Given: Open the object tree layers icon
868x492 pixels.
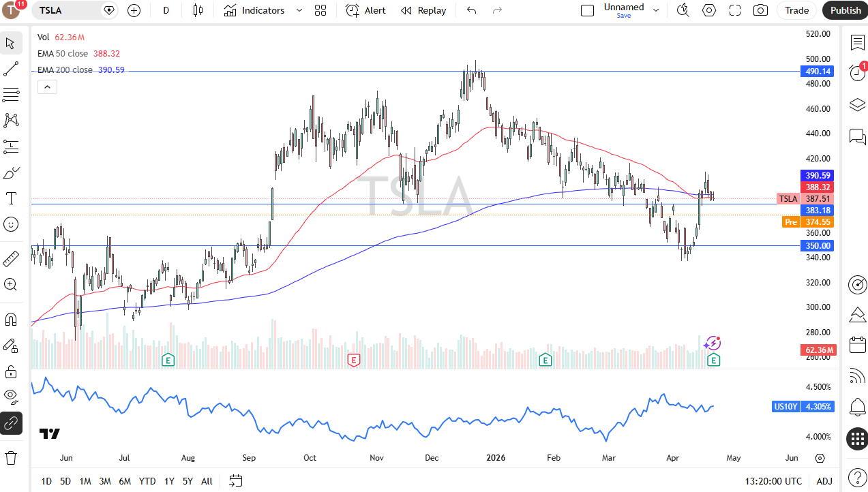Looking at the screenshot, I should tap(857, 105).
